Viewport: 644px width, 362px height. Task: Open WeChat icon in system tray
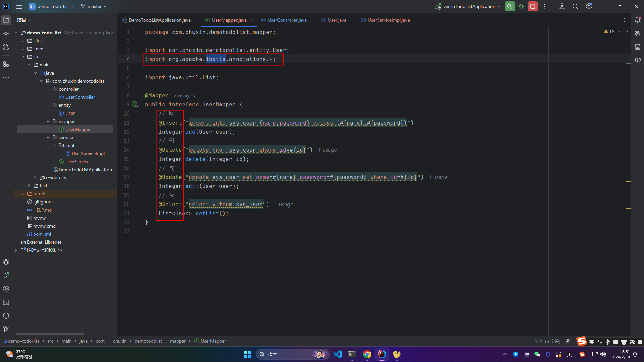[x=537, y=354]
